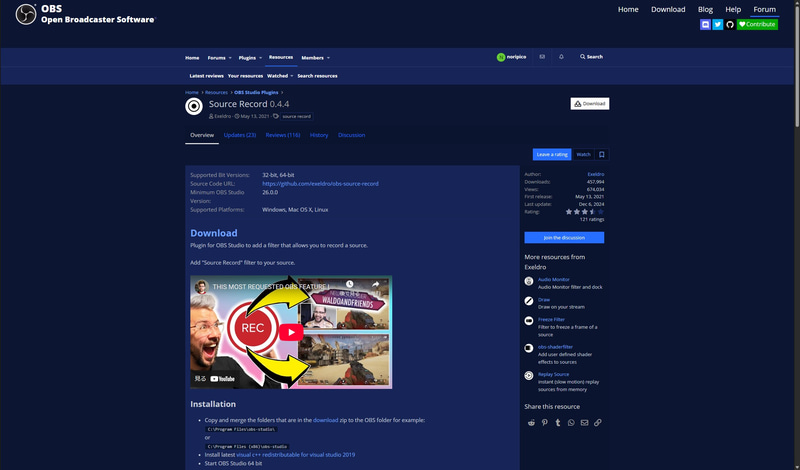Screen dimensions: 800x470
Task: Open the Twitter icon link
Action: click(x=717, y=24)
